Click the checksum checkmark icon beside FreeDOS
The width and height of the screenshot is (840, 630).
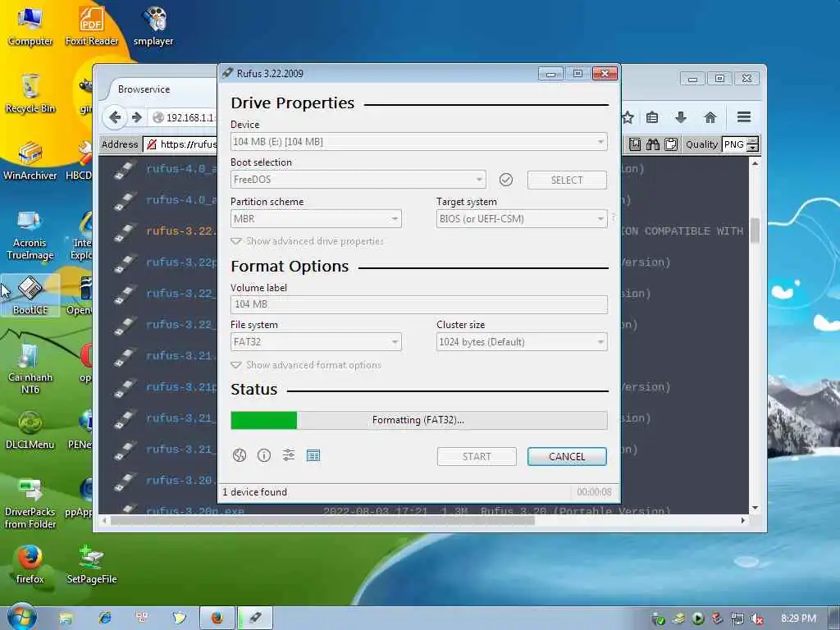pyautogui.click(x=506, y=180)
